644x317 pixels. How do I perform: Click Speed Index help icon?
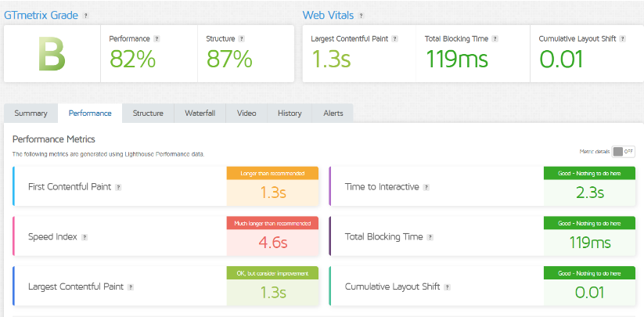pos(85,237)
